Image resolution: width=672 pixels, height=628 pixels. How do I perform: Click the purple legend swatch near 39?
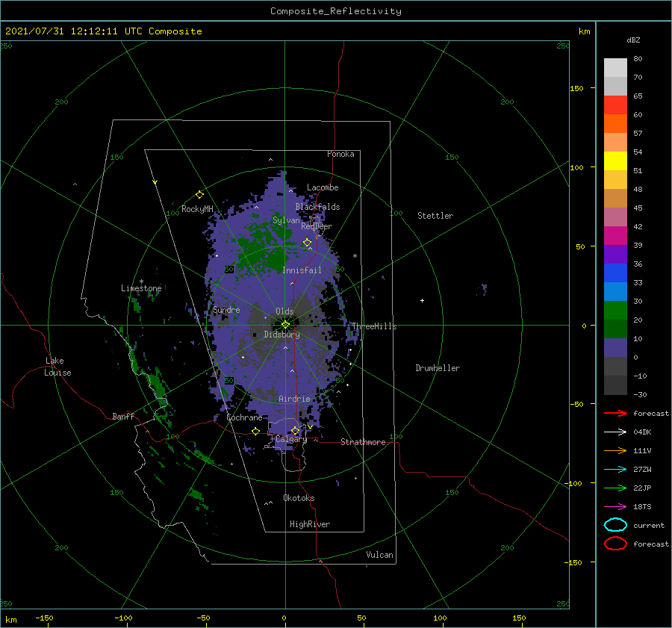pos(615,254)
